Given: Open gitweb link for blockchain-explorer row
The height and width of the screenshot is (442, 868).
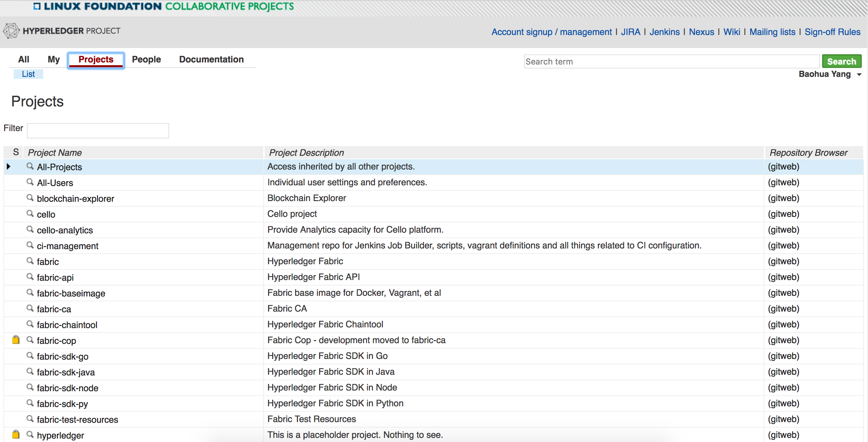Looking at the screenshot, I should click(783, 198).
